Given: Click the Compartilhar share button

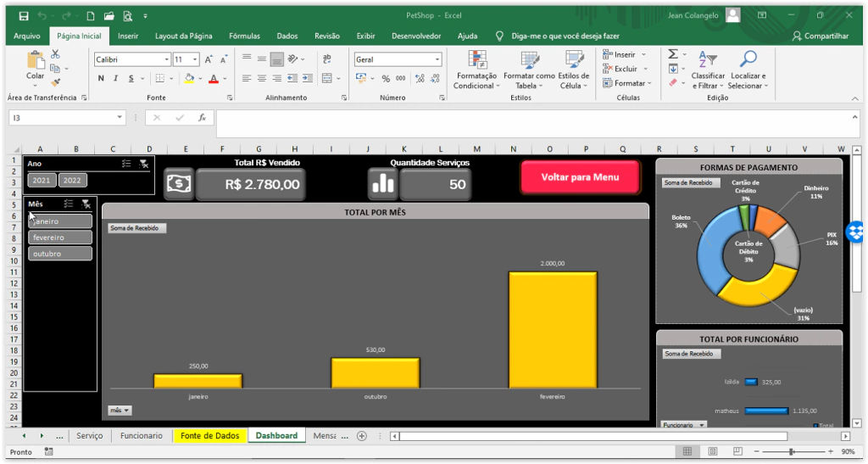Looking at the screenshot, I should pos(820,36).
